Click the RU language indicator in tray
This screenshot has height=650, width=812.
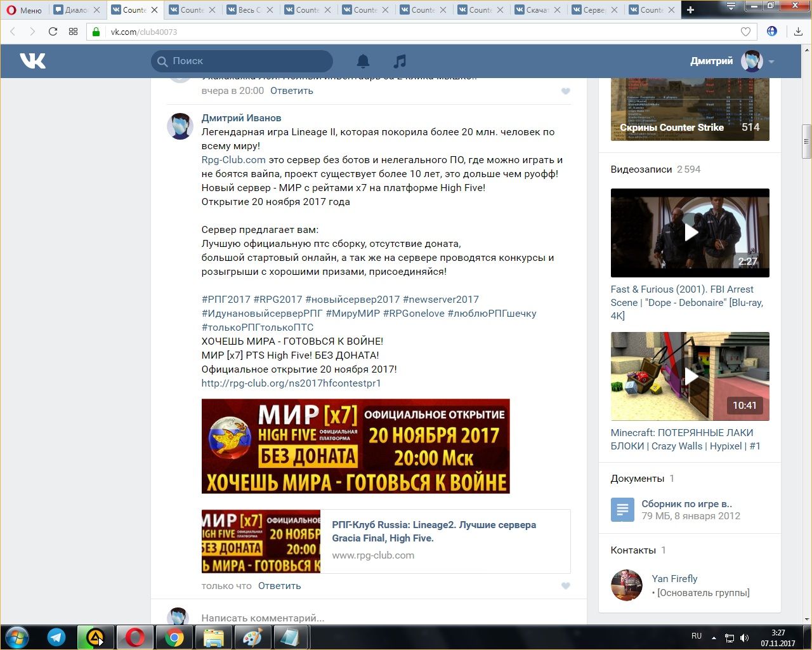point(697,636)
